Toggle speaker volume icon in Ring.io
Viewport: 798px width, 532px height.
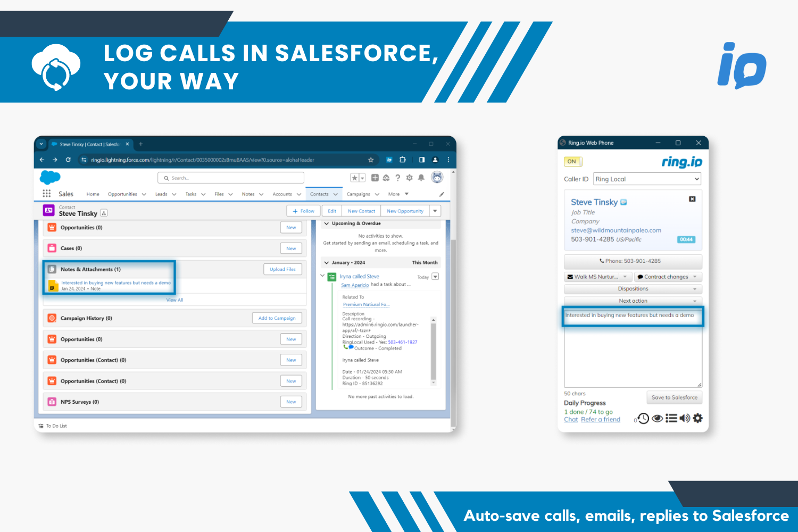pos(685,419)
